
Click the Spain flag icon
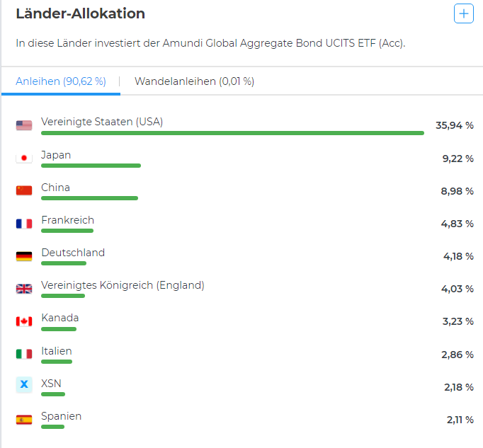[x=24, y=420]
